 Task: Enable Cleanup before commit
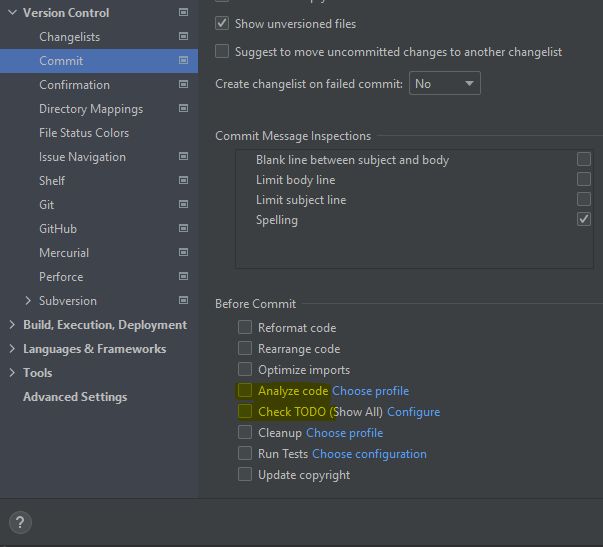click(245, 432)
